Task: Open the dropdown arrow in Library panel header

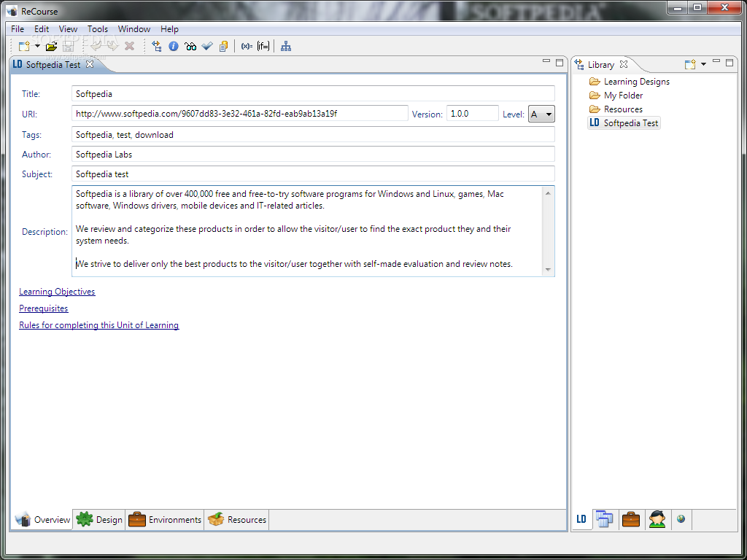Action: [703, 64]
